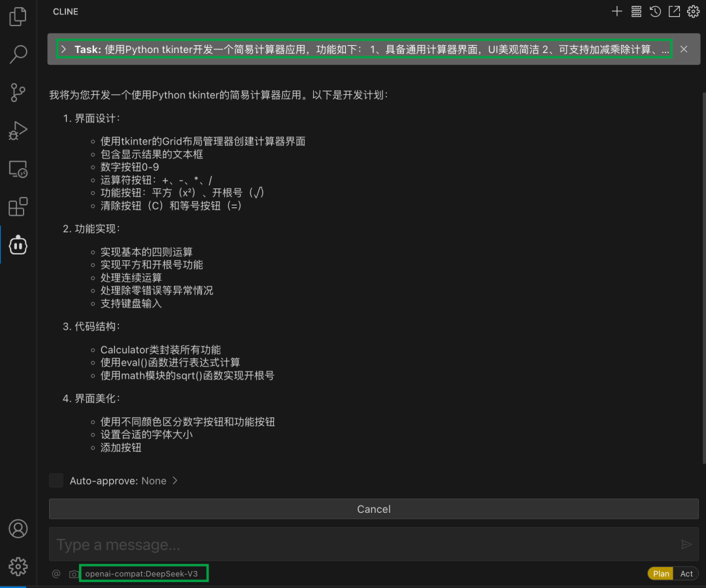Image resolution: width=706 pixels, height=588 pixels.
Task: Click the '3. 代码结构' heading
Action: pos(92,326)
